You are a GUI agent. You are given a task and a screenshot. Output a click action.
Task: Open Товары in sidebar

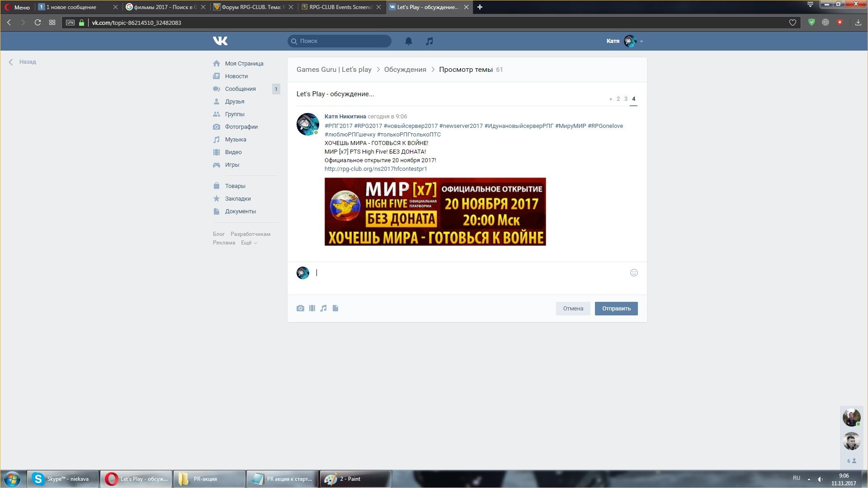click(x=235, y=186)
